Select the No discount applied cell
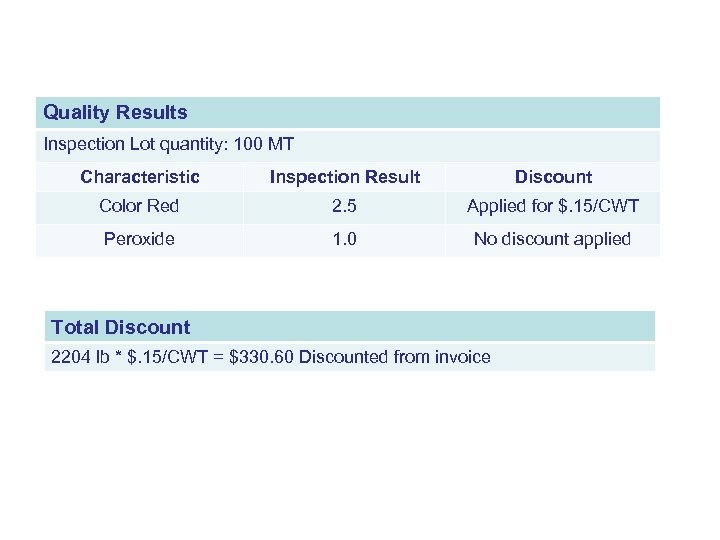The image size is (720, 540). point(553,239)
